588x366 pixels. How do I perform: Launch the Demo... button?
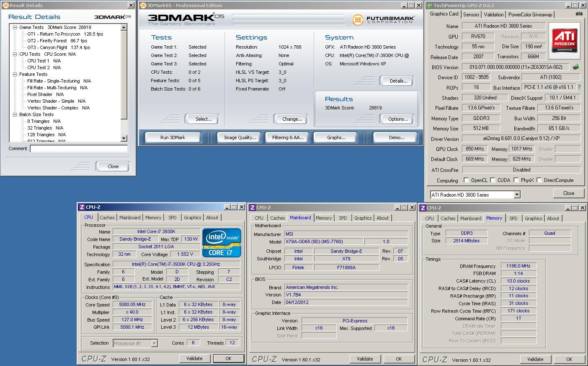point(396,138)
